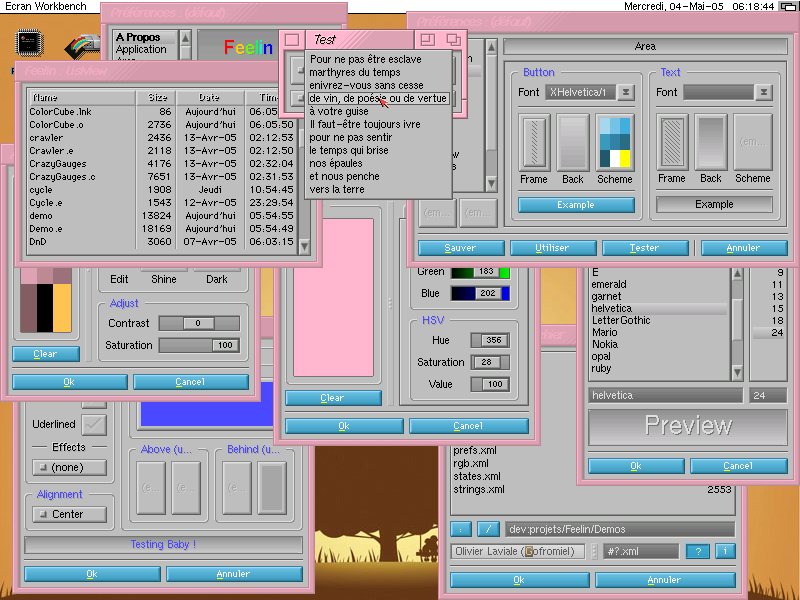Select 'LetterGothic' in the font list
The height and width of the screenshot is (600, 800).
coord(659,320)
